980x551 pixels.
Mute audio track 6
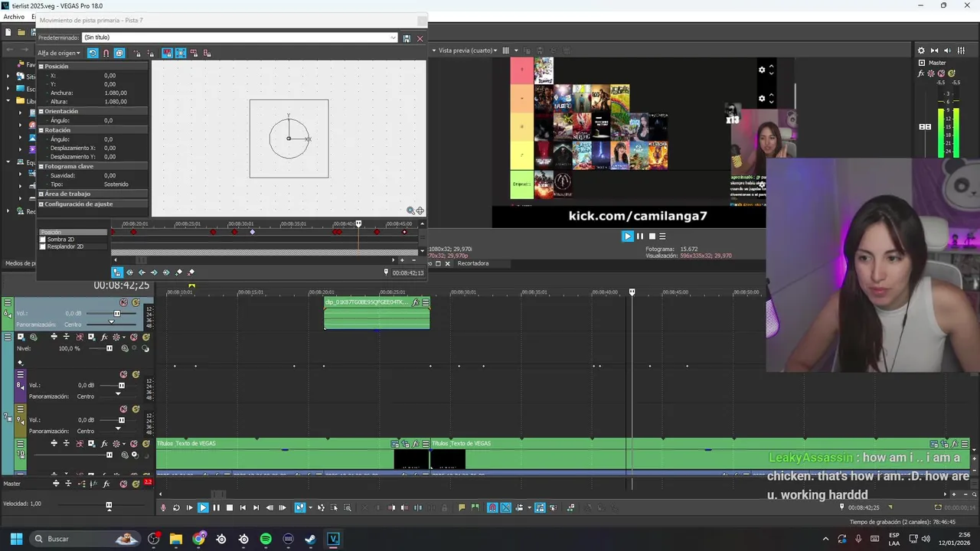point(123,302)
